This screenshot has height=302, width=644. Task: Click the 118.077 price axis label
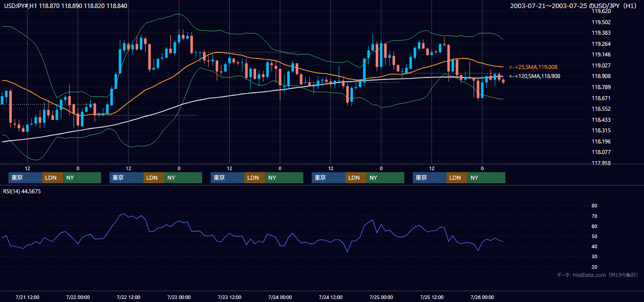[x=601, y=152]
